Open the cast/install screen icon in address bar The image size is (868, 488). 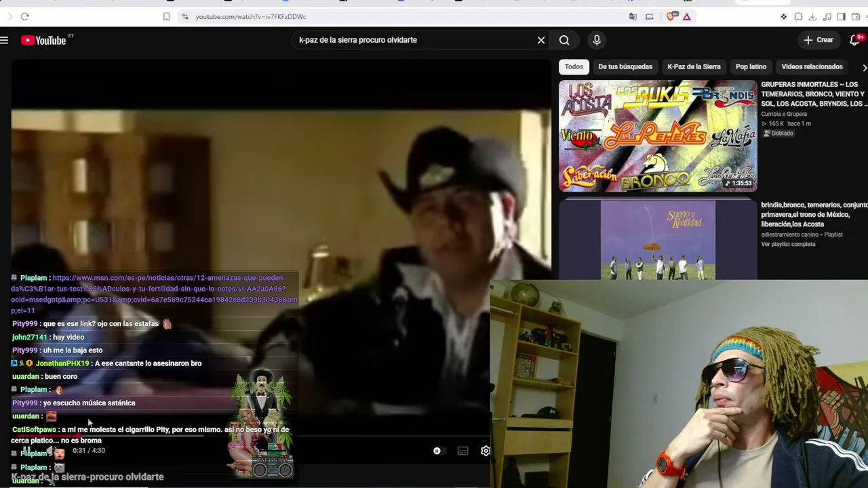click(x=650, y=16)
